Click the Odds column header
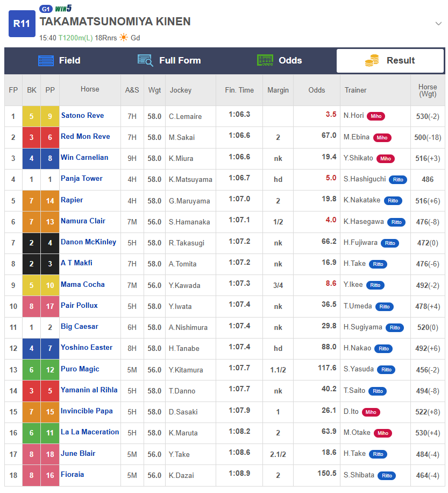 tap(317, 90)
